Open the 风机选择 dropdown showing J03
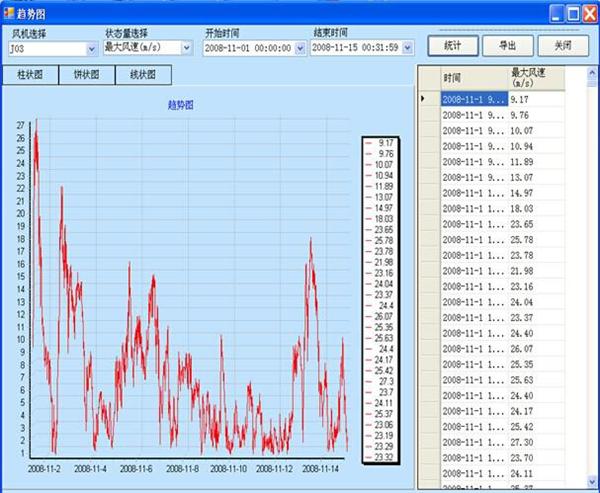Viewport: 600px width, 493px height. 91,48
